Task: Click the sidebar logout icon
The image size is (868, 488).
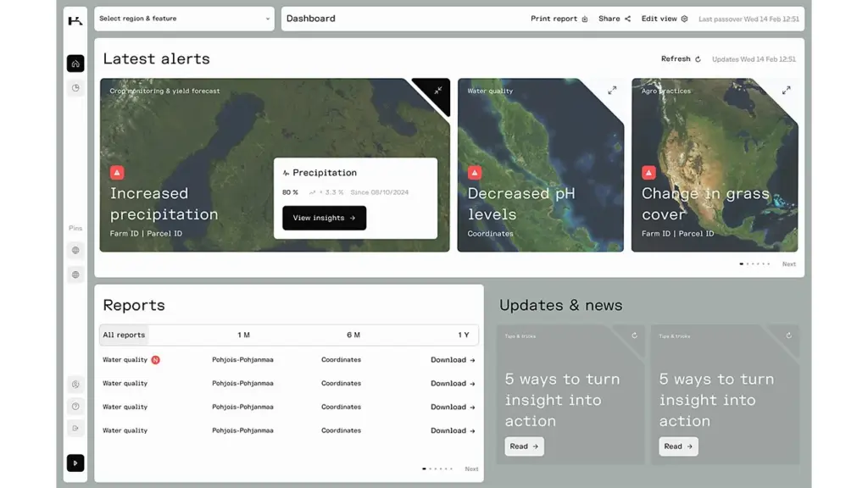Action: coord(75,428)
